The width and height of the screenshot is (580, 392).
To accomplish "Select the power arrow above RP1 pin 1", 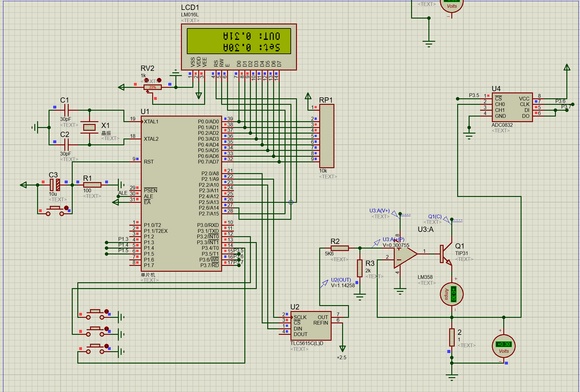I will click(x=308, y=96).
